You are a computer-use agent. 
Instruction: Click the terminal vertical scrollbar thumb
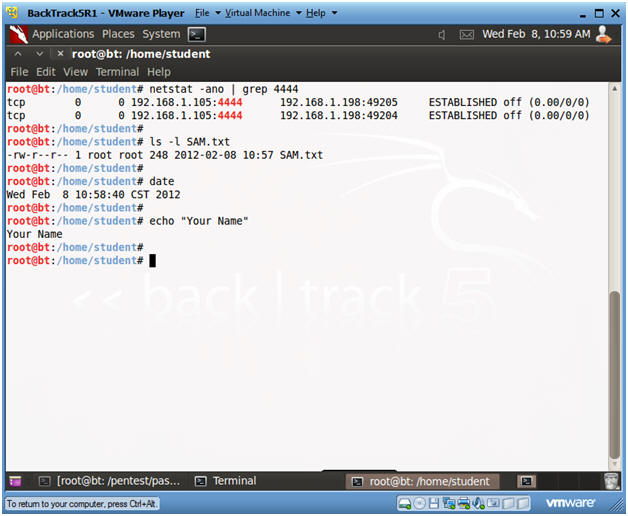click(x=614, y=375)
